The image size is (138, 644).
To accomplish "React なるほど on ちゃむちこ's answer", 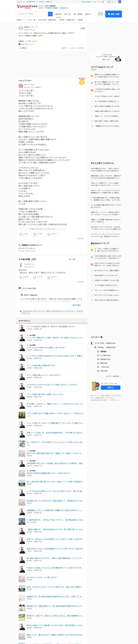I will pos(25,277).
